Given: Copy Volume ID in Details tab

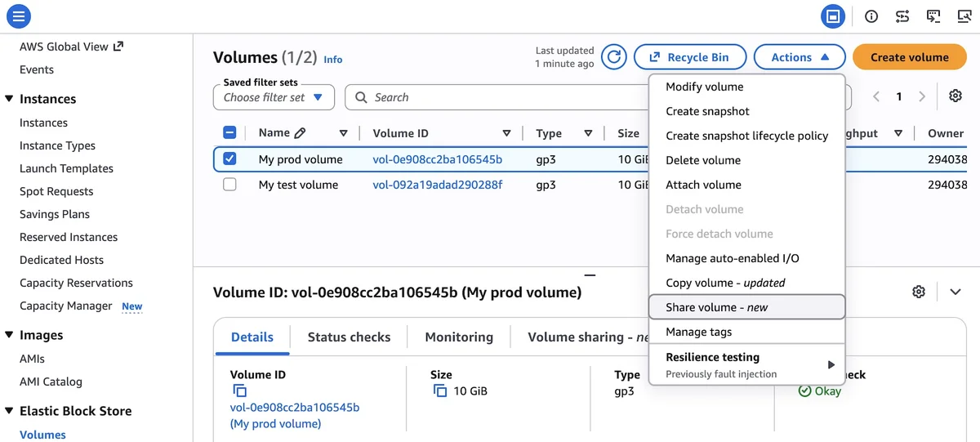Looking at the screenshot, I should point(239,391).
